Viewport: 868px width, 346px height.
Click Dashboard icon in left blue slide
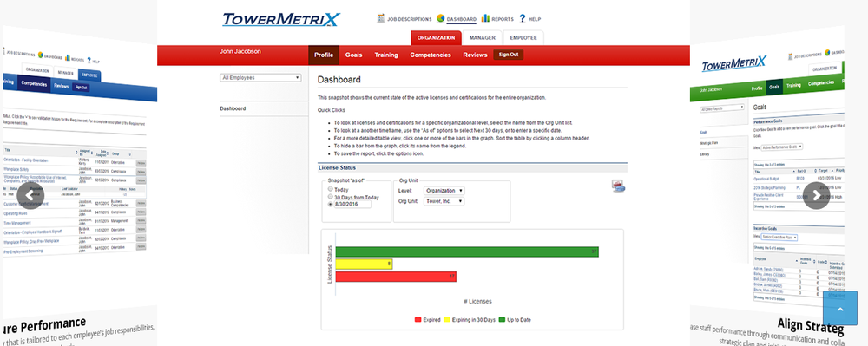click(x=41, y=55)
